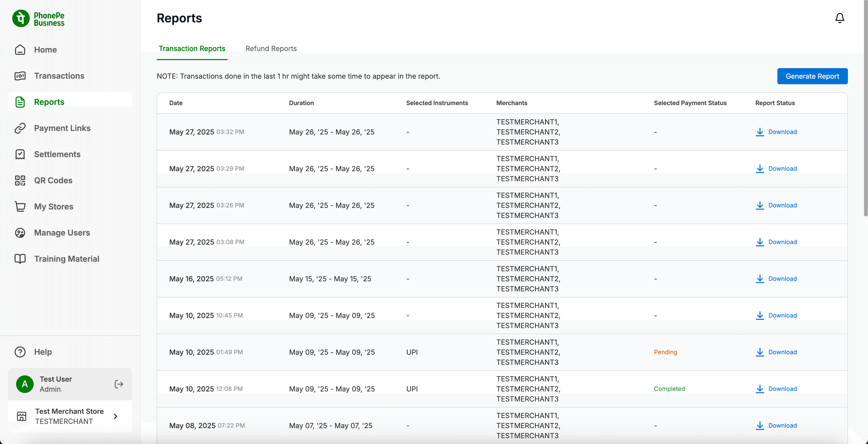Download the Pending UPI report
Viewport: 868px width, 444px height.
coord(776,352)
